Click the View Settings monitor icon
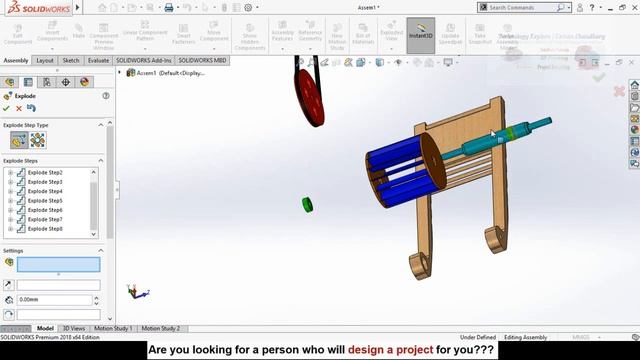The width and height of the screenshot is (640, 360). click(448, 62)
